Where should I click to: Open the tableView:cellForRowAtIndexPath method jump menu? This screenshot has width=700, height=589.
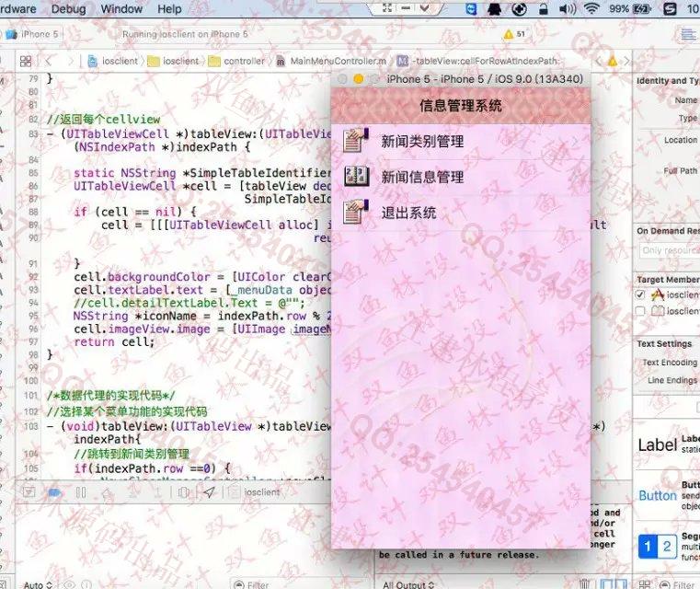[478, 61]
